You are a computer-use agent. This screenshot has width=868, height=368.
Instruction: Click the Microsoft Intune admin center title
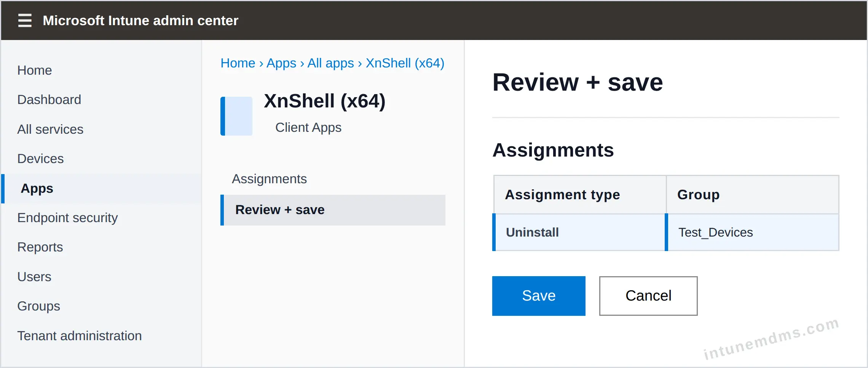pyautogui.click(x=140, y=21)
